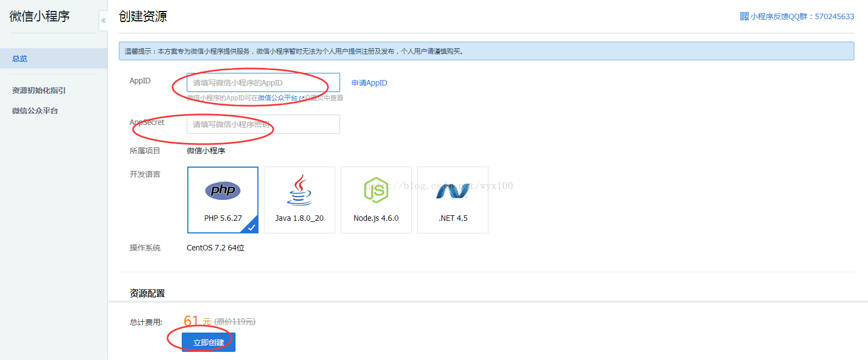Click the QR code icon near QQ群
868x360 pixels.
click(x=744, y=16)
